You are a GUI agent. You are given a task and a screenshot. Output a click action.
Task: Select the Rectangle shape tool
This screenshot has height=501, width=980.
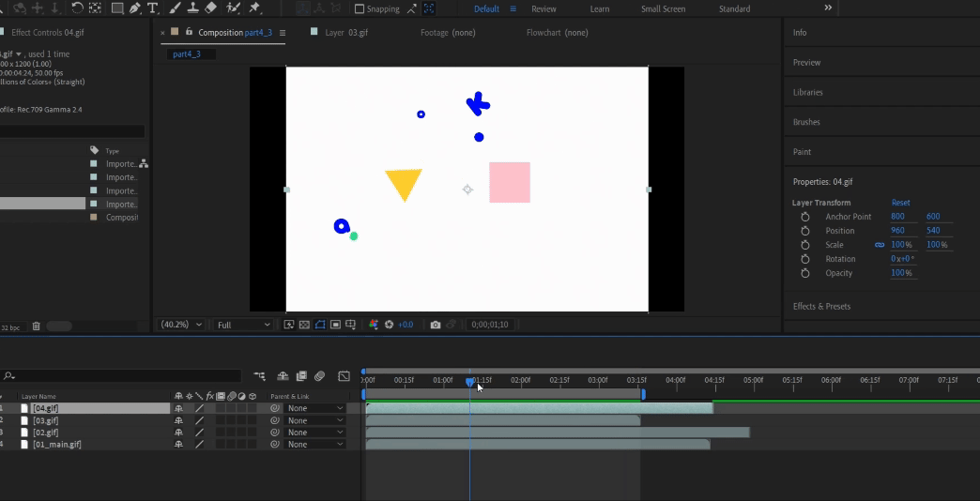(x=116, y=8)
